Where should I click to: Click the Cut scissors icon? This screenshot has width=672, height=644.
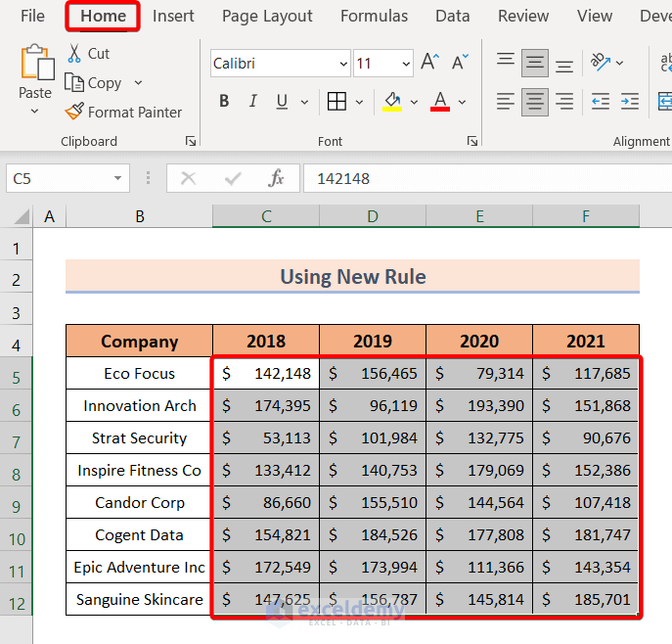click(74, 54)
